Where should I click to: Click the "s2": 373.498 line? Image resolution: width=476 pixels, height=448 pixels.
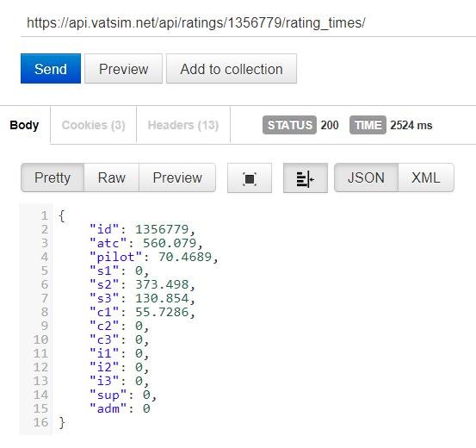142,284
